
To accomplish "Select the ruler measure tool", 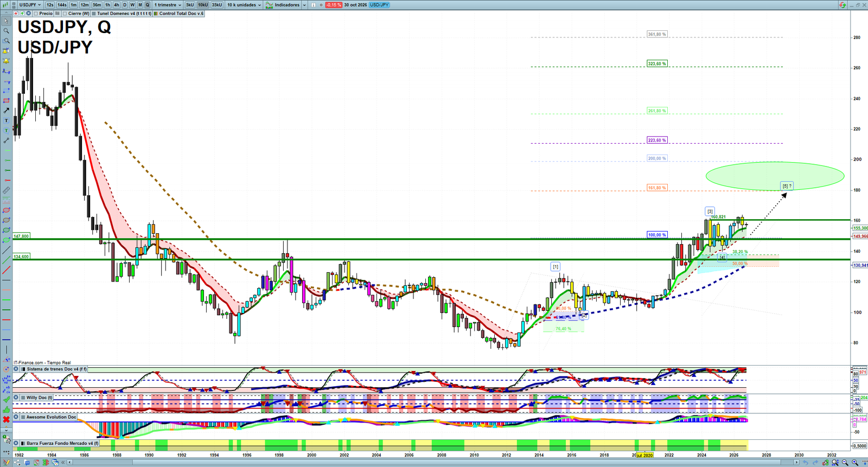I will [7, 190].
